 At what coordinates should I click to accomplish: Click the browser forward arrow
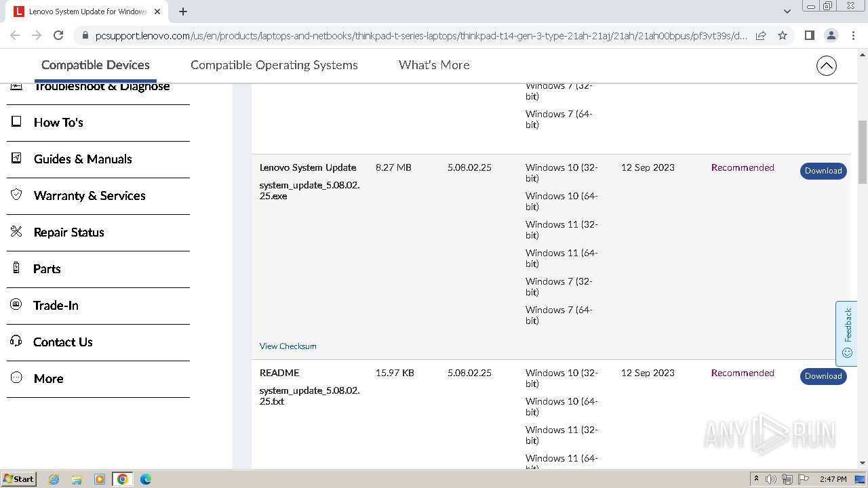(37, 35)
